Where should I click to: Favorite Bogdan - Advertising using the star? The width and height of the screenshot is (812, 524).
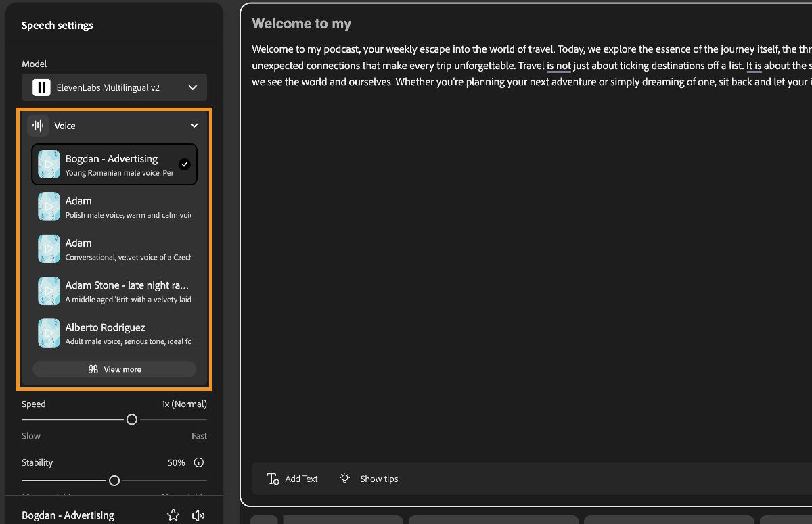click(173, 515)
